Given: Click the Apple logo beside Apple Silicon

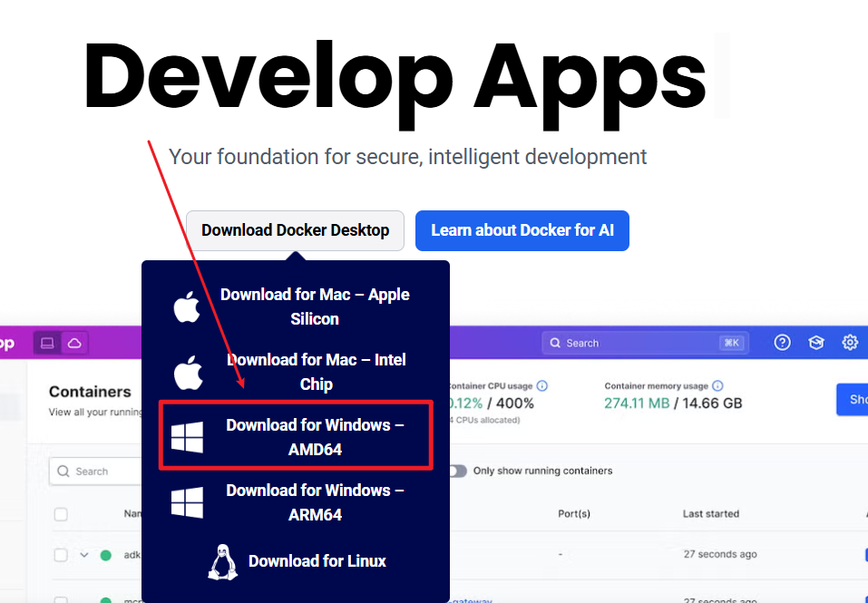Looking at the screenshot, I should [187, 306].
